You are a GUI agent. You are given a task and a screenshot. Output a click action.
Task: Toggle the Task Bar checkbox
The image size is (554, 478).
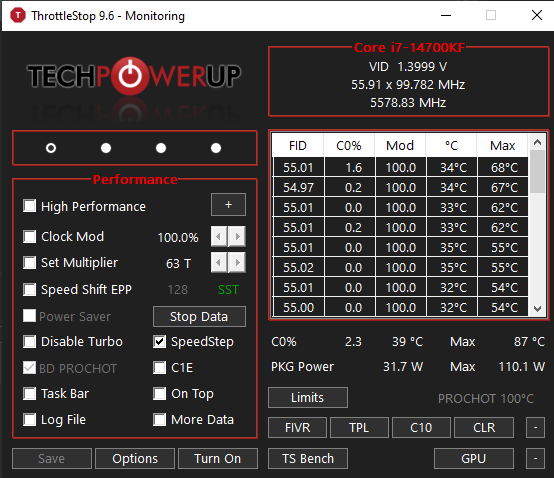click(29, 394)
